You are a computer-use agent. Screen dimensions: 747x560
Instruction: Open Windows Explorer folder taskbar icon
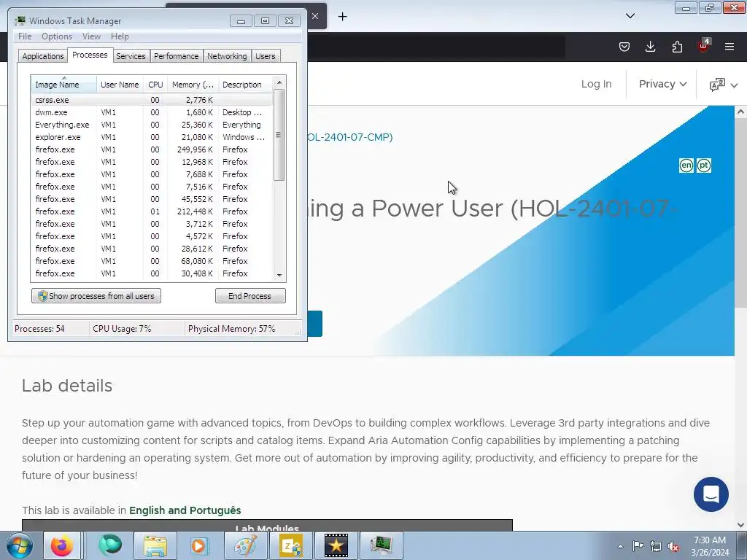pyautogui.click(x=155, y=545)
